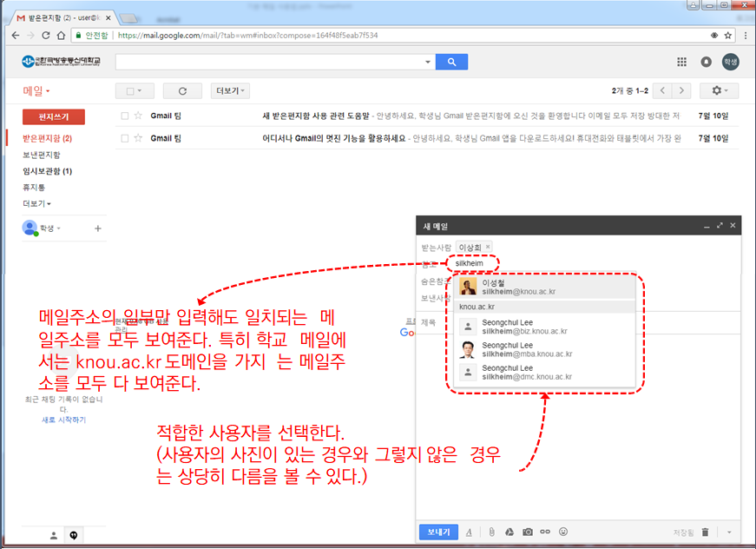Screen dimensions: 756x549
Task: Open the mail 어디서나 Gmail의 멋진 기능을 활용하세요
Action: click(x=427, y=138)
